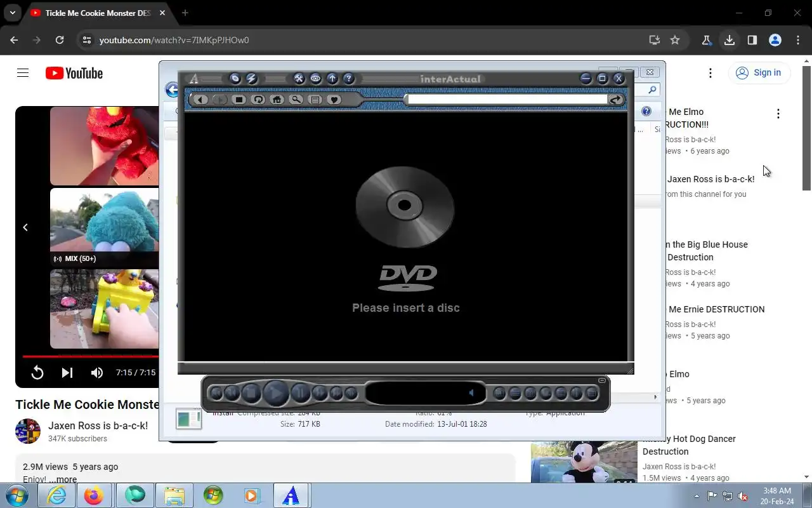Open InterActual list/history icon
Viewport: 812px width, 508px height.
tap(315, 100)
